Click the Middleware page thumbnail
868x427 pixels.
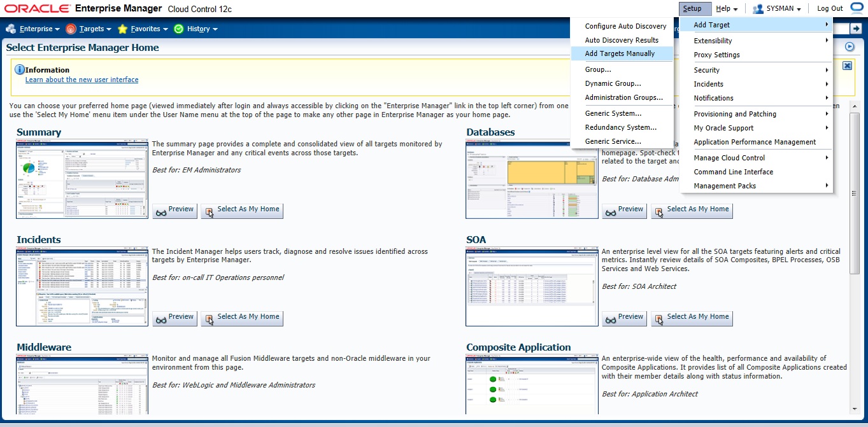point(82,384)
